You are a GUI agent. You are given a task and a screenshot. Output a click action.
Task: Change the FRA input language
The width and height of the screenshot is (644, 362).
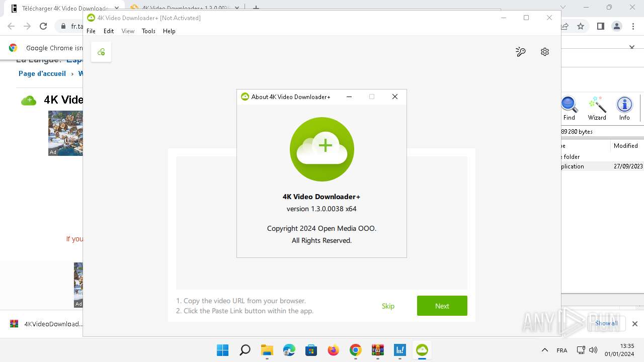(x=562, y=350)
